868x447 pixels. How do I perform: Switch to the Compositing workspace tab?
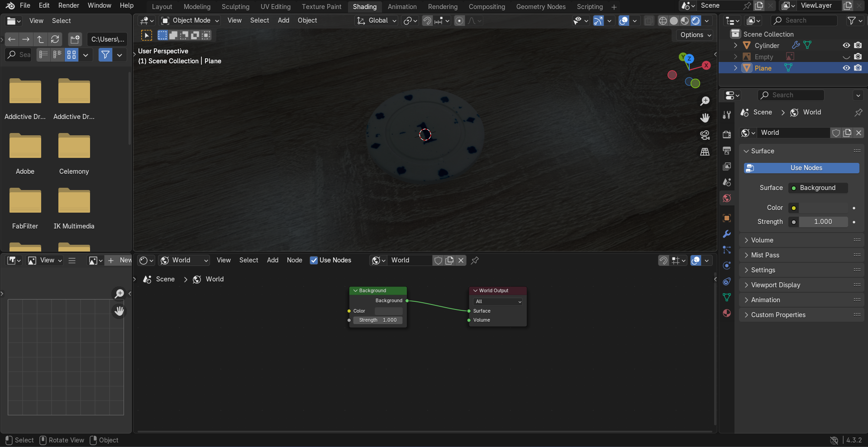[486, 7]
